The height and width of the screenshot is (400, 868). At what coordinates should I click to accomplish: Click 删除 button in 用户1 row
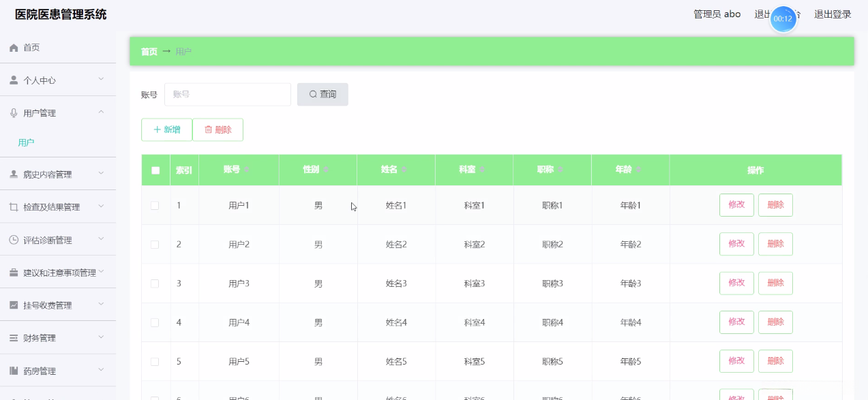[x=775, y=205]
